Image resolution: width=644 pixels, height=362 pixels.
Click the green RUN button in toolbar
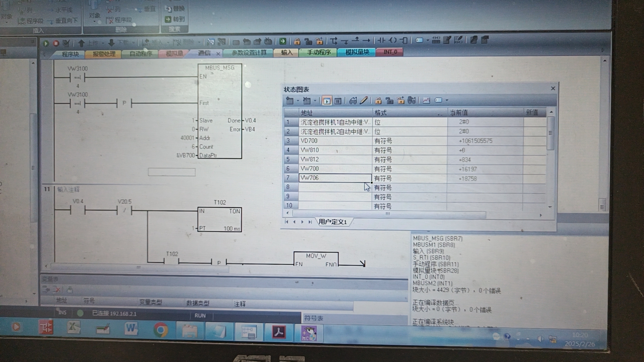(x=46, y=43)
